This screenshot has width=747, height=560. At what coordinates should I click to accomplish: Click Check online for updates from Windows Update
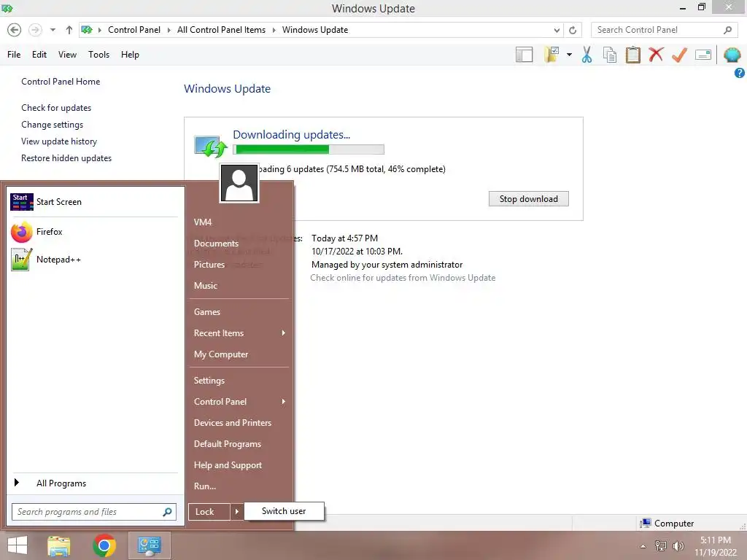[x=403, y=278]
